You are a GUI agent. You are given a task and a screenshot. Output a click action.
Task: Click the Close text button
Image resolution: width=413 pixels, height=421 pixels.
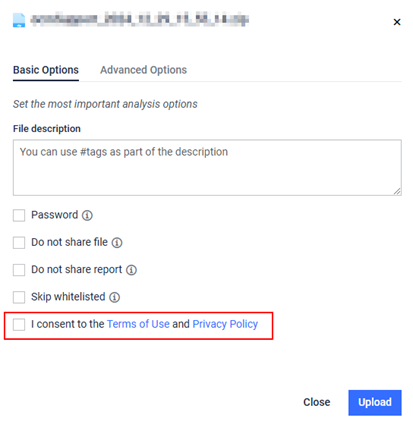click(x=317, y=402)
